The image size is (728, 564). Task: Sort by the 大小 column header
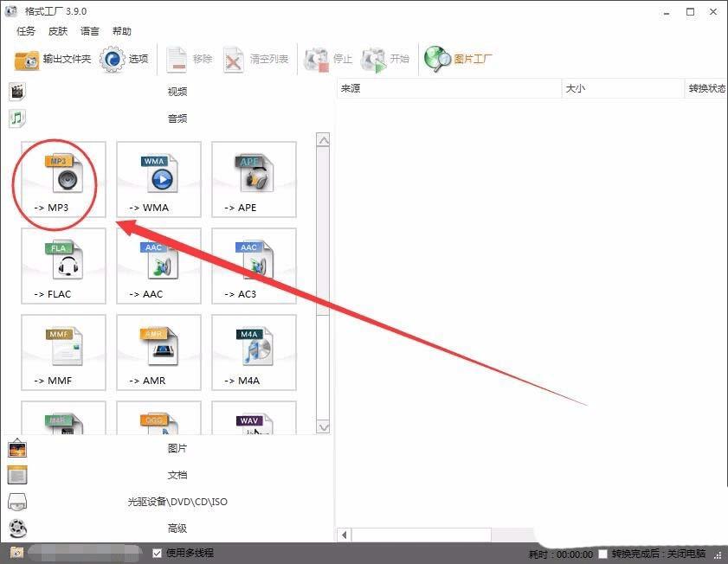pos(622,88)
